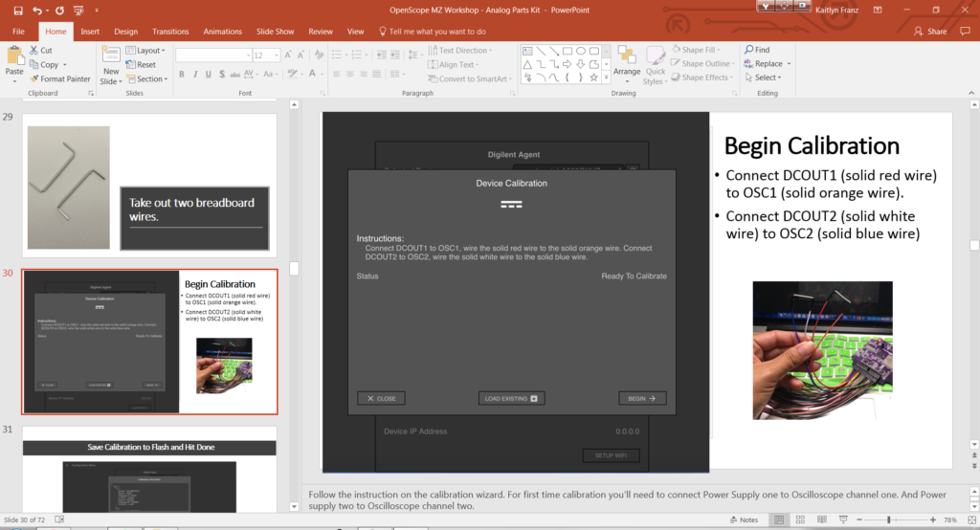
Task: Start Slide Show from status bar icon
Action: [843, 520]
